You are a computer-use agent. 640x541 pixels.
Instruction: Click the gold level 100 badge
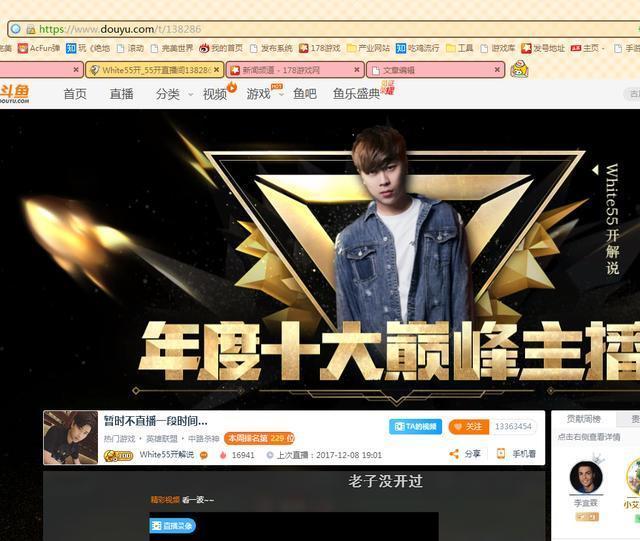(x=118, y=455)
